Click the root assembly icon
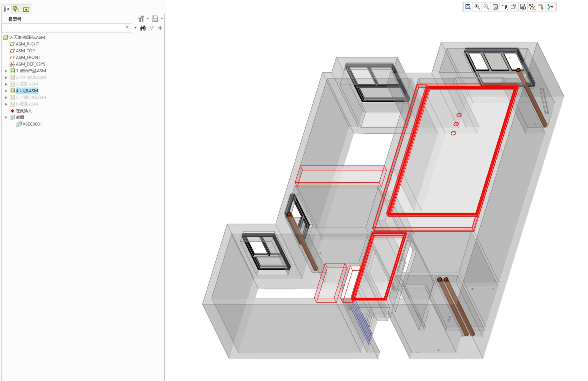Image resolution: width=588 pixels, height=381 pixels. pyautogui.click(x=6, y=37)
